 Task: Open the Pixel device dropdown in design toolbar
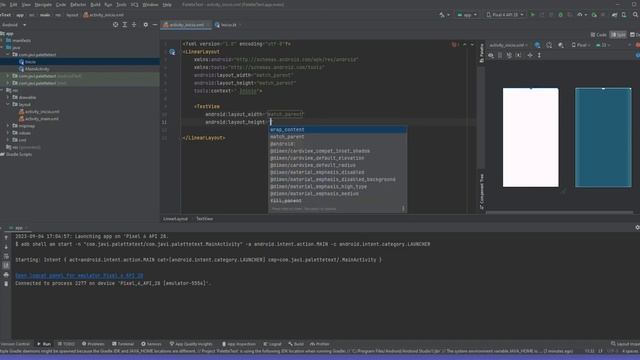pyautogui.click(x=581, y=45)
